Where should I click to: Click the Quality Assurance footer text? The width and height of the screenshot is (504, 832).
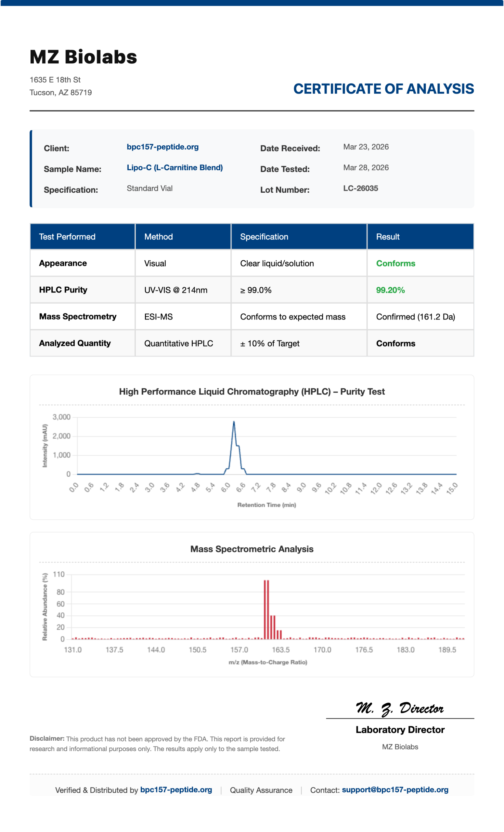(261, 790)
